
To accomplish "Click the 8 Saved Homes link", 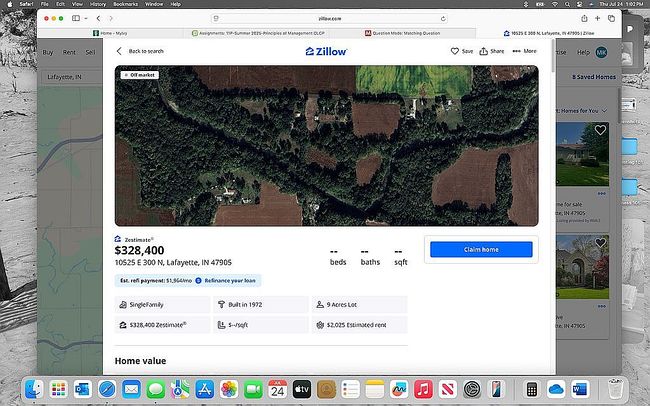I will 594,77.
